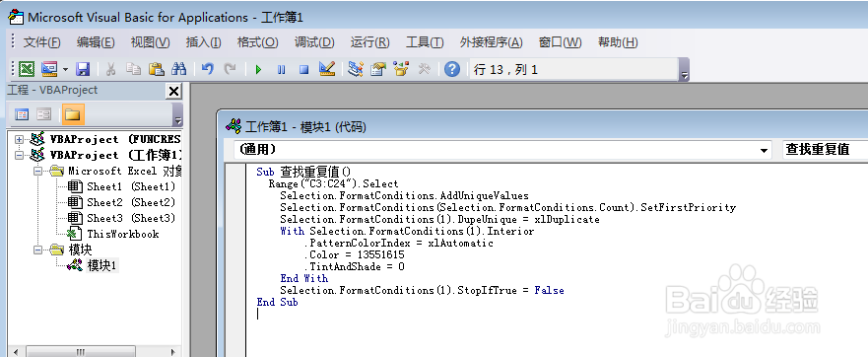Click the Cut scissors icon

point(110,69)
